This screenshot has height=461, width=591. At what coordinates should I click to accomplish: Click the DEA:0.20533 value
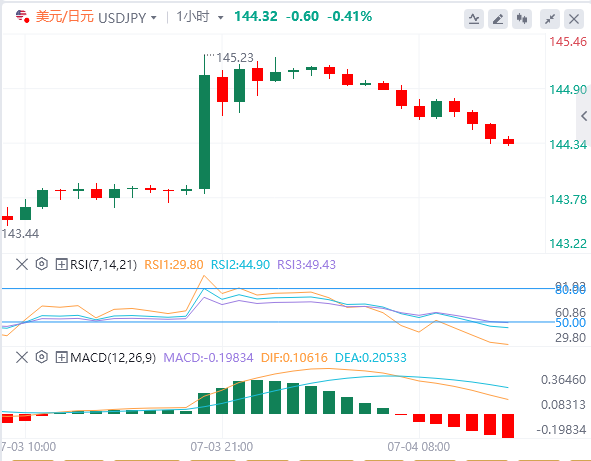click(371, 357)
